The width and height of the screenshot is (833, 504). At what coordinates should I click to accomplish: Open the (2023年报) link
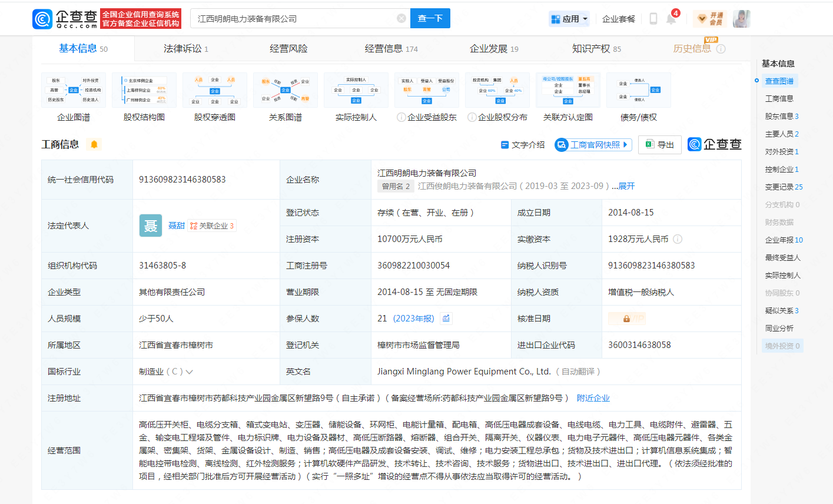pyautogui.click(x=413, y=319)
